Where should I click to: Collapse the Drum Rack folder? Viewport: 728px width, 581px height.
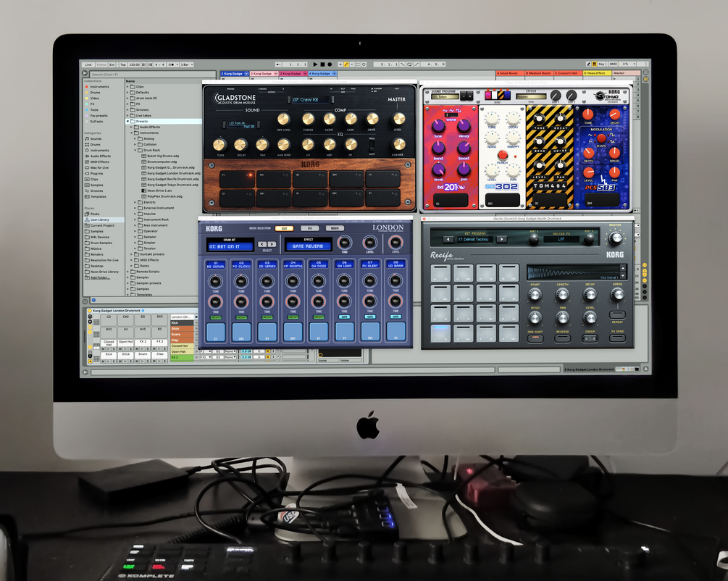(x=135, y=151)
